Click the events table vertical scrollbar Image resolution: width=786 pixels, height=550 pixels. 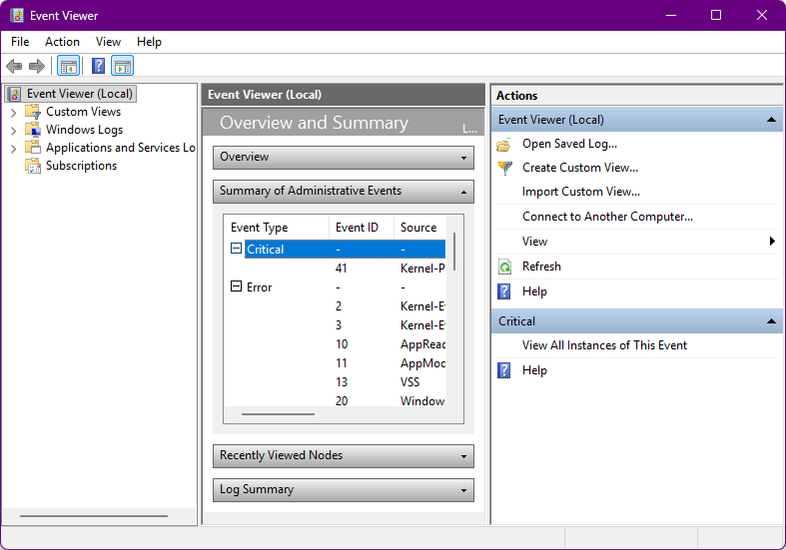[x=454, y=251]
